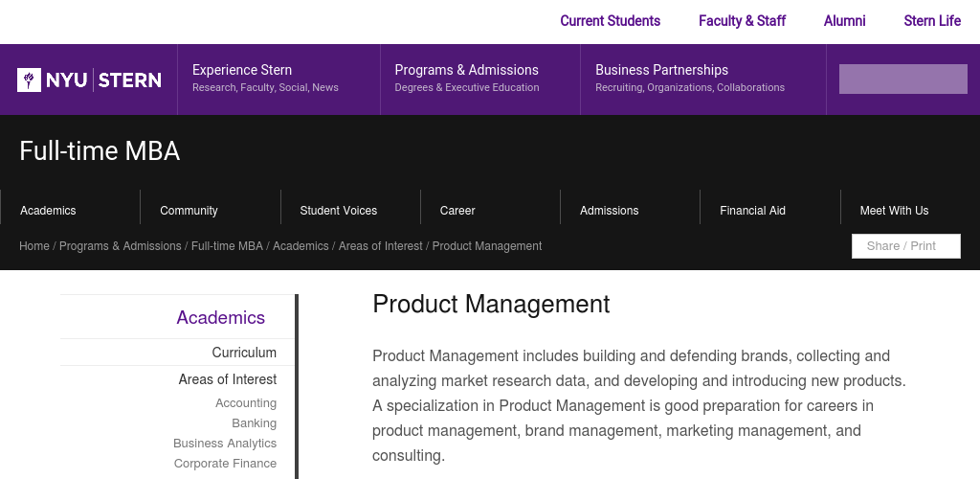Click Programs & Admissions in breadcrumb
Image resolution: width=980 pixels, height=479 pixels.
120,246
